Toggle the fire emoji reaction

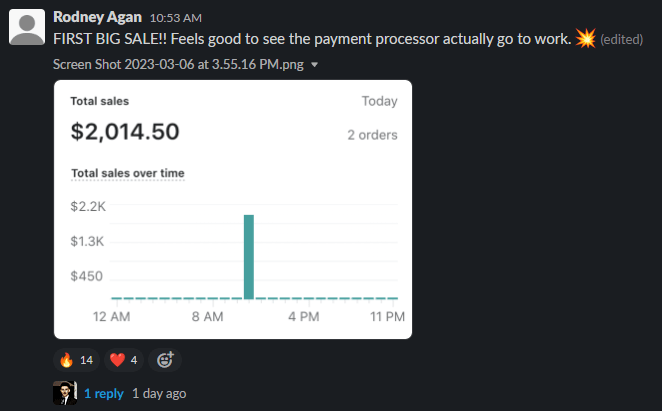[76, 360]
